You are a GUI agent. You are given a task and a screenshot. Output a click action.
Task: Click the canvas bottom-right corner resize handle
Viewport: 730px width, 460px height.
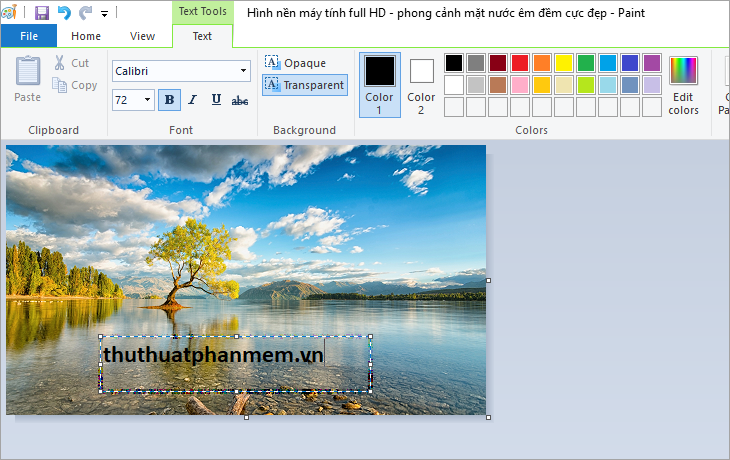[x=488, y=417]
